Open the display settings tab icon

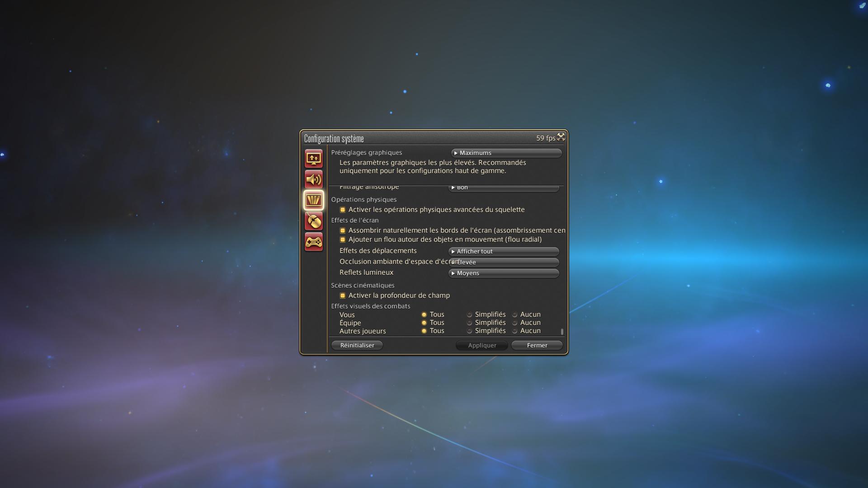pos(313,159)
